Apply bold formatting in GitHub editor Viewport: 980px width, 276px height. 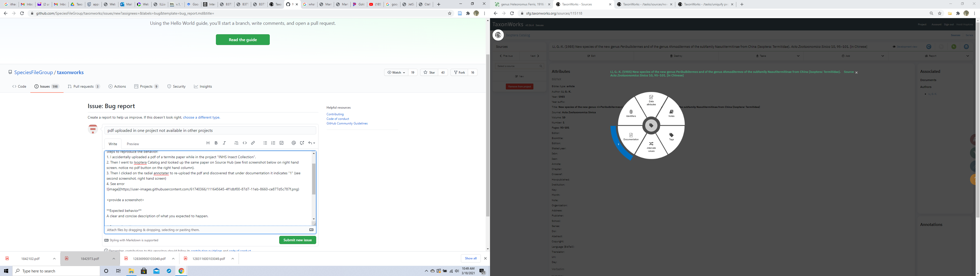216,143
